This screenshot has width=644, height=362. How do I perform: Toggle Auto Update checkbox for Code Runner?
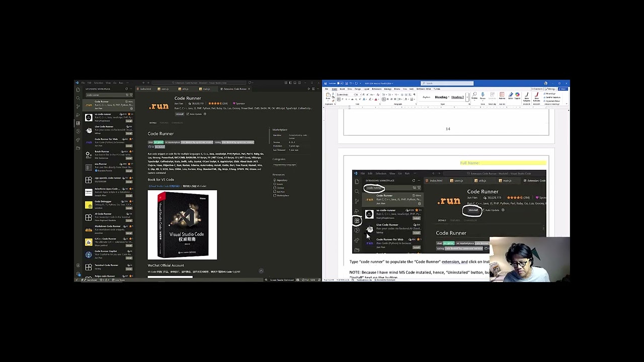coord(189,114)
